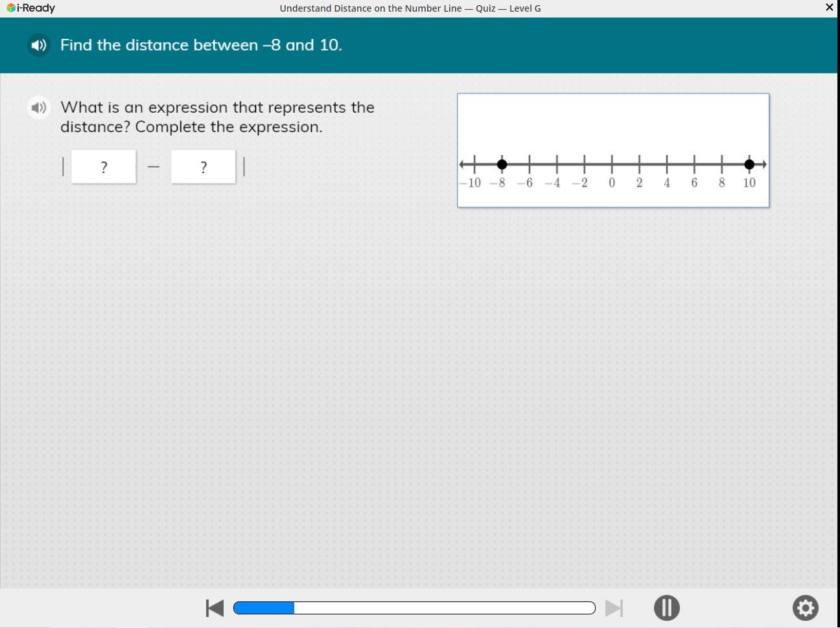Screen dimensions: 840x628
Task: Pause the lesson playback
Action: tap(666, 608)
